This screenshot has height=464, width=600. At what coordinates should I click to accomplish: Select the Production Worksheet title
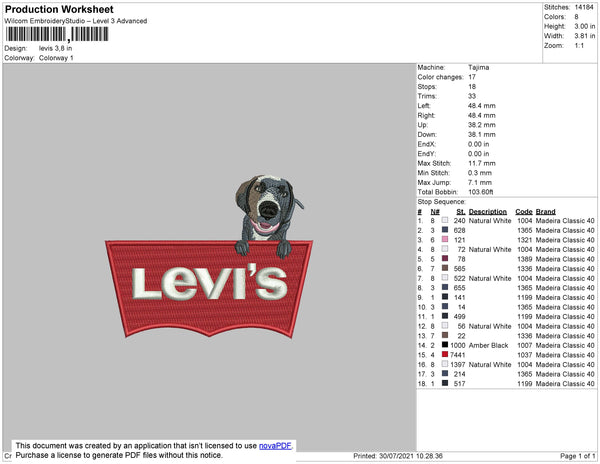point(59,9)
